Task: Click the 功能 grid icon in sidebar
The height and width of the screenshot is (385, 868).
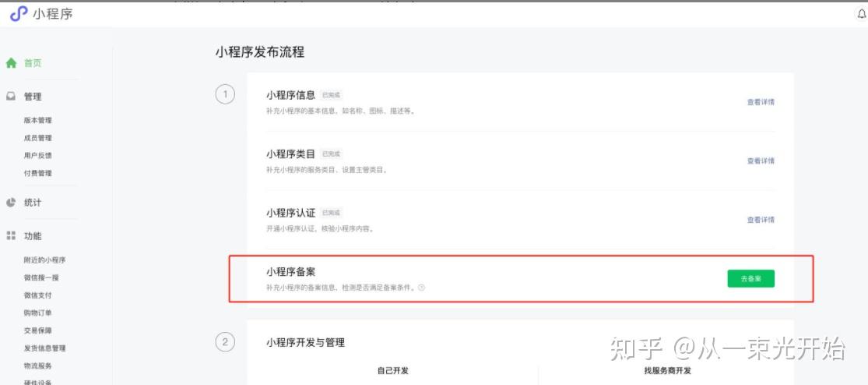Action: click(11, 236)
